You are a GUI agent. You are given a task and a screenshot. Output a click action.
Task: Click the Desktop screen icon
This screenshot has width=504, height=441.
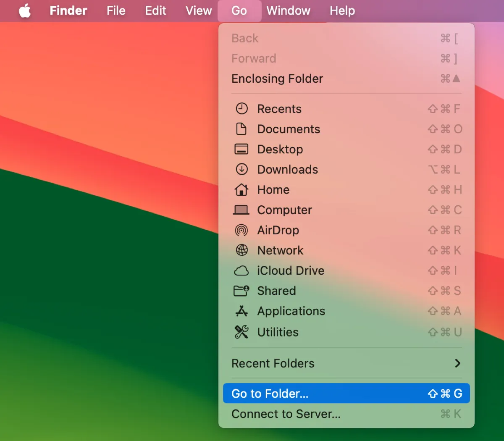(241, 149)
